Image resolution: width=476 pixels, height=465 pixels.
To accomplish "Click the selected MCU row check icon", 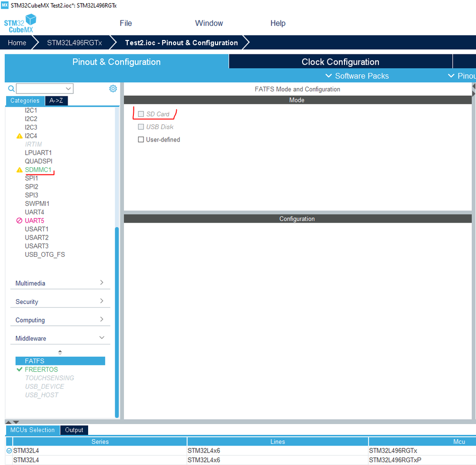I will coord(9,451).
